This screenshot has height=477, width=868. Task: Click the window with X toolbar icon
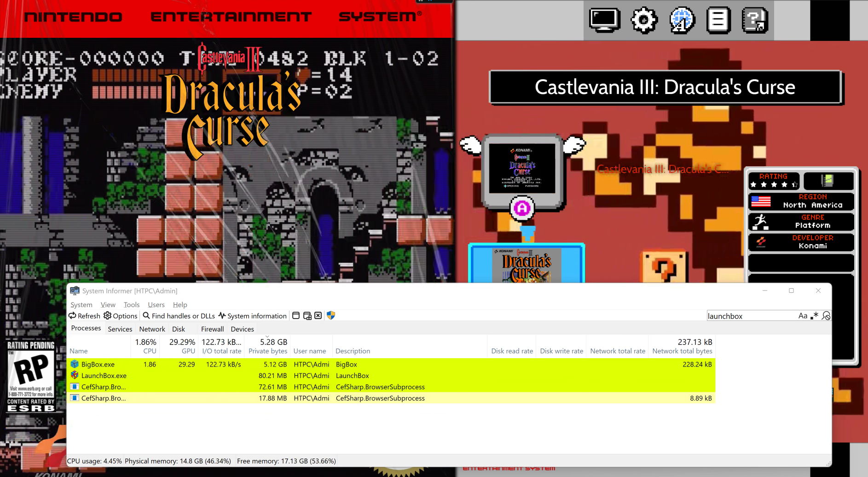click(x=318, y=316)
